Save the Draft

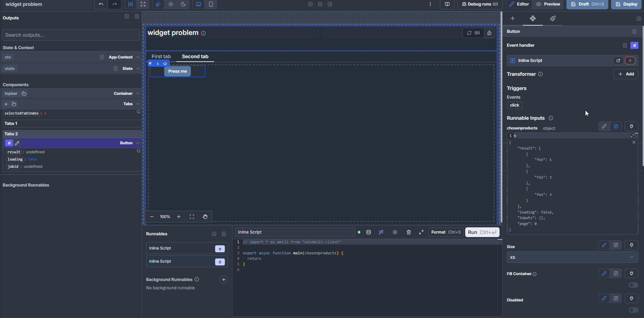[587, 4]
